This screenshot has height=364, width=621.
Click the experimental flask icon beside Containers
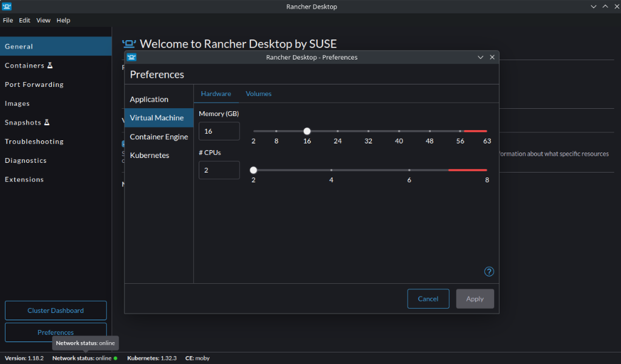pyautogui.click(x=50, y=66)
